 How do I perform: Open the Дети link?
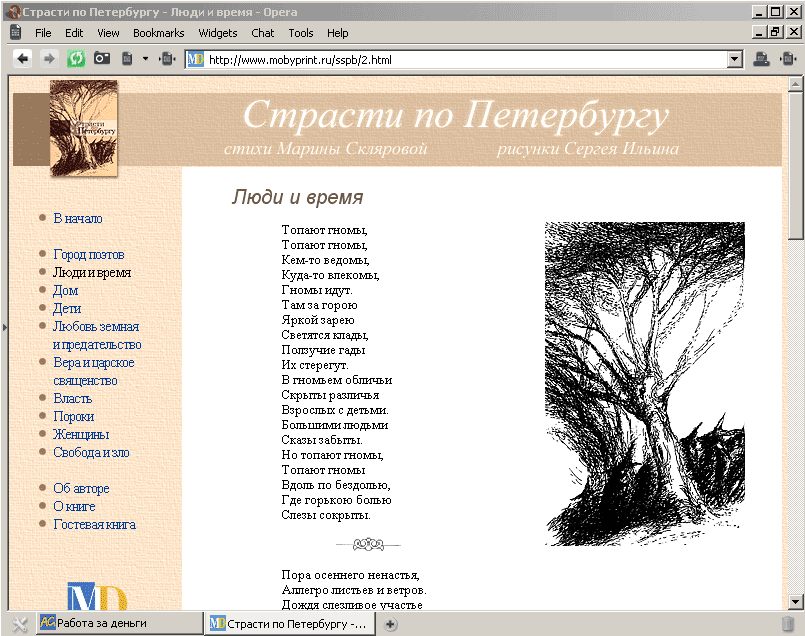[x=67, y=309]
